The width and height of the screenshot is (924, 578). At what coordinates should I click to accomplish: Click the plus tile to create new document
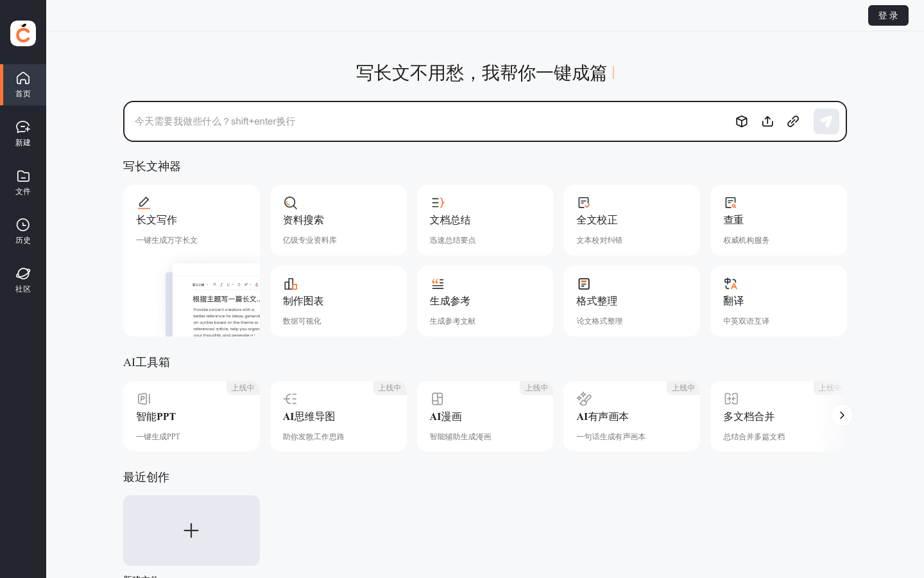coord(191,530)
